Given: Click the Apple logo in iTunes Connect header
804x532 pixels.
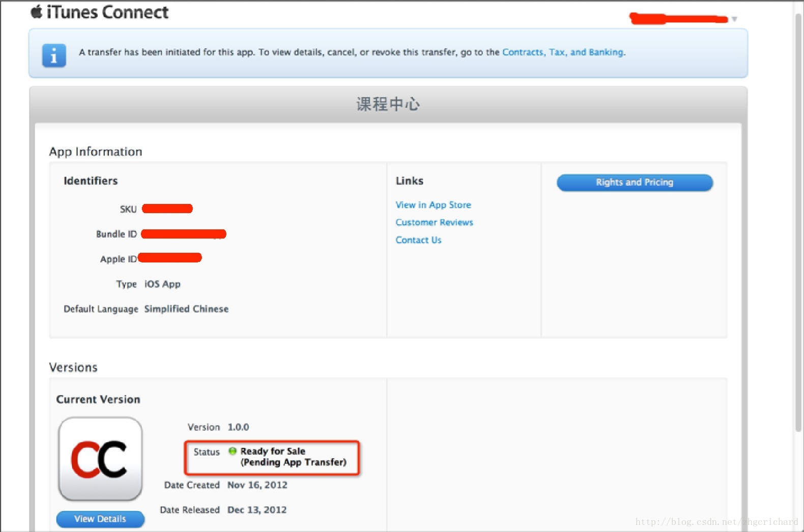Looking at the screenshot, I should [x=36, y=12].
